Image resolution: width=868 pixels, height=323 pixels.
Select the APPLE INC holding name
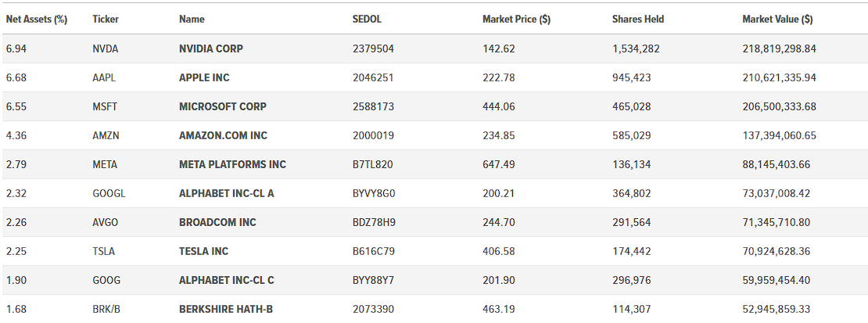204,77
